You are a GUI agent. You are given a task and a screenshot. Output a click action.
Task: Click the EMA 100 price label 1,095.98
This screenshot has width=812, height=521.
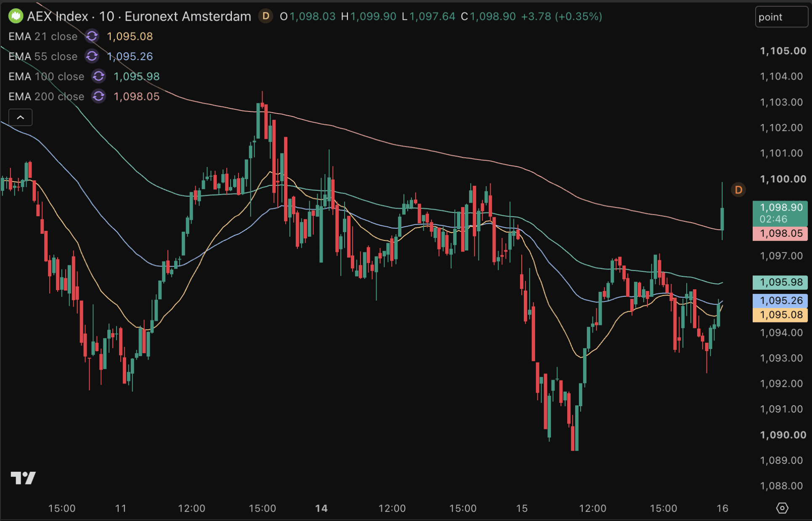click(780, 282)
